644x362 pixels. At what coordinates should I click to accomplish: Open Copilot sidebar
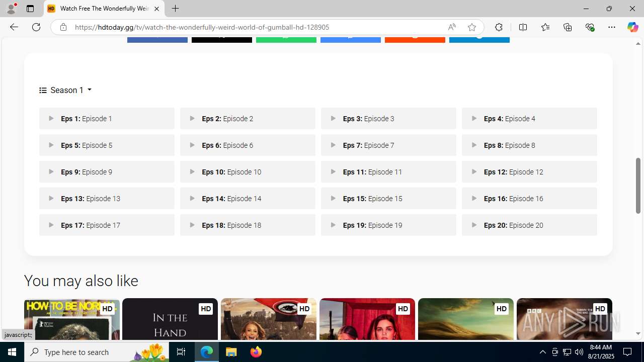point(632,27)
